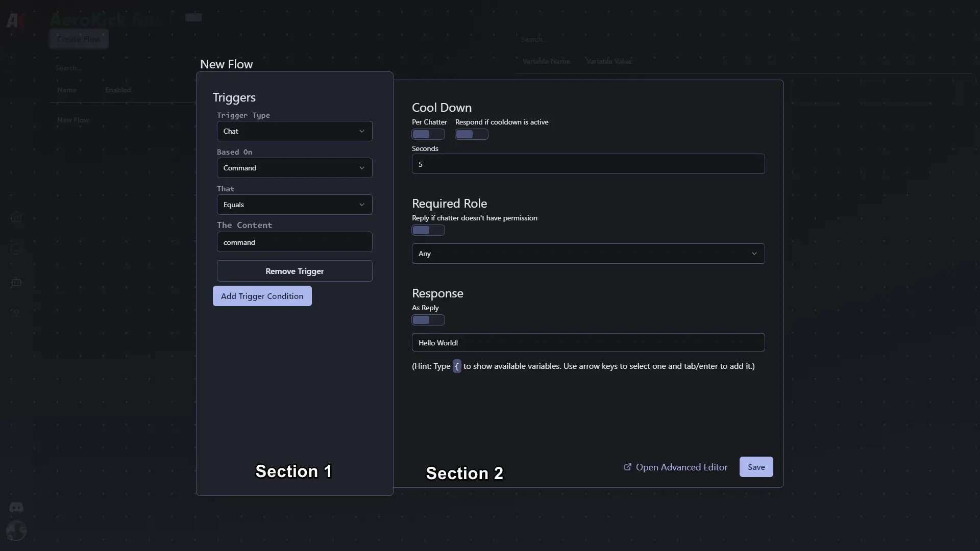
Task: Click the Create Now button icon
Action: [78, 38]
